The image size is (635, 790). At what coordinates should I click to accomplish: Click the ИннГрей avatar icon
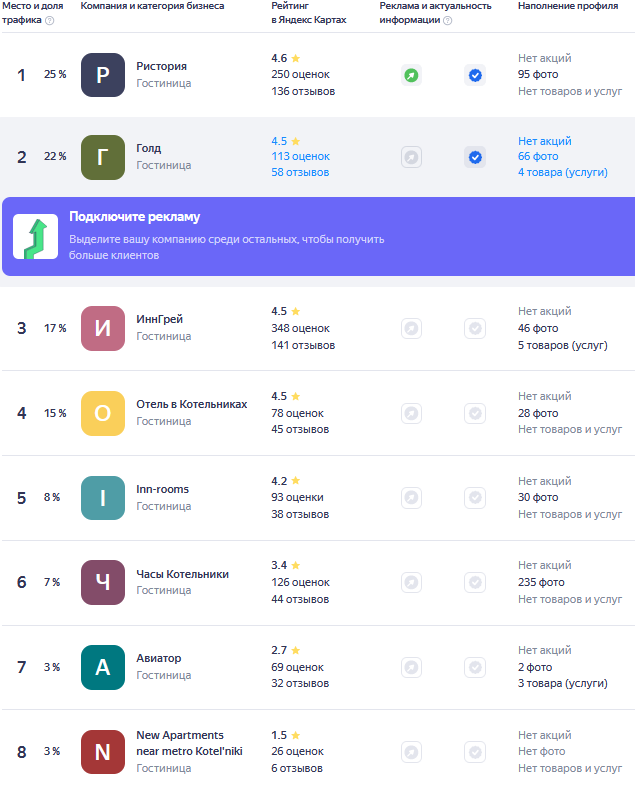pos(102,328)
